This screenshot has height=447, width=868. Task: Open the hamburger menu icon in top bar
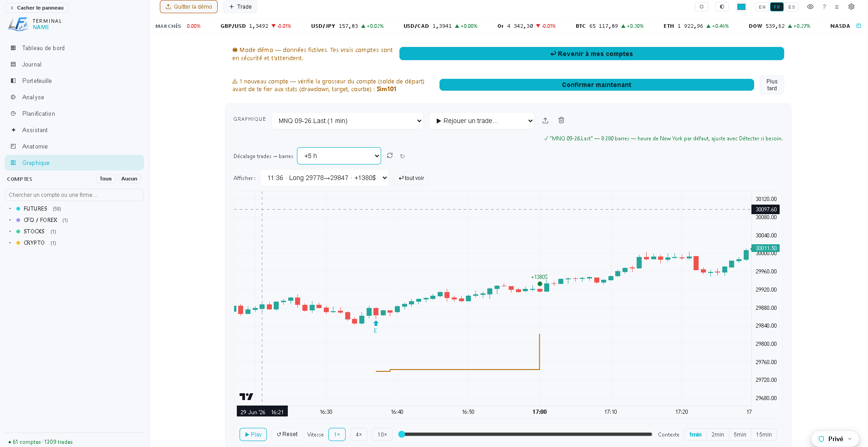pos(837,7)
